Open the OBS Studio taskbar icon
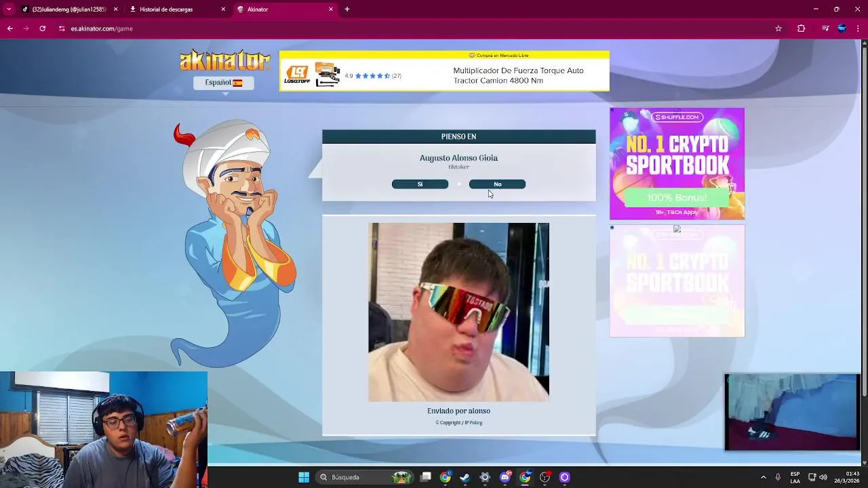 545,477
